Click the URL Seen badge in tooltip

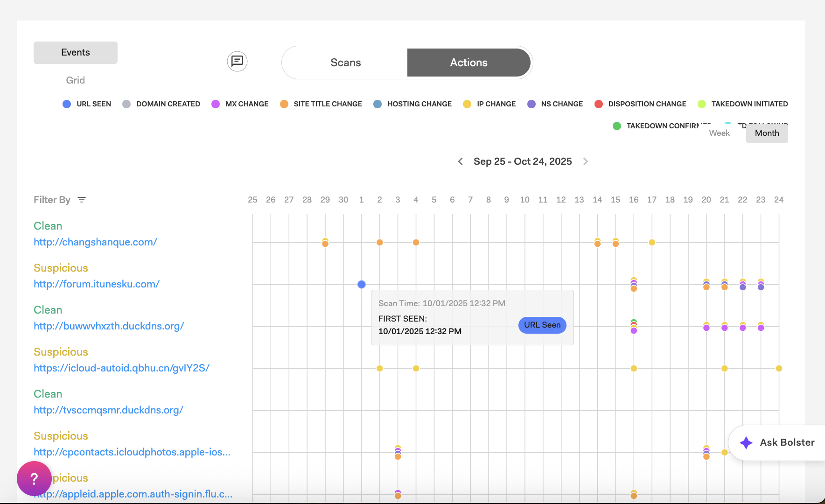(x=542, y=325)
